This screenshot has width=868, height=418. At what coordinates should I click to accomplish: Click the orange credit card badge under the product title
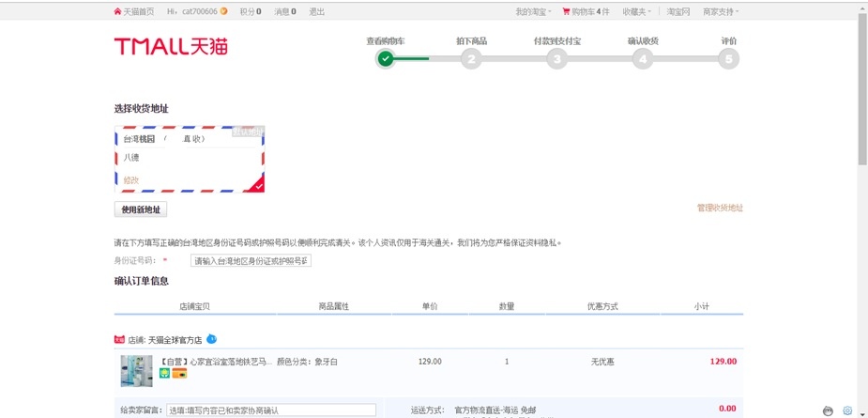tap(179, 374)
